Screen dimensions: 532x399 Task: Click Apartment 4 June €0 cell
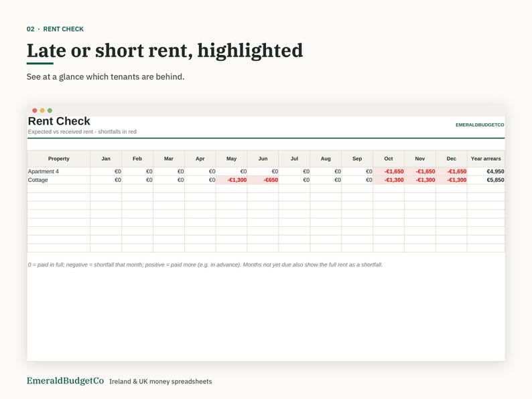263,171
